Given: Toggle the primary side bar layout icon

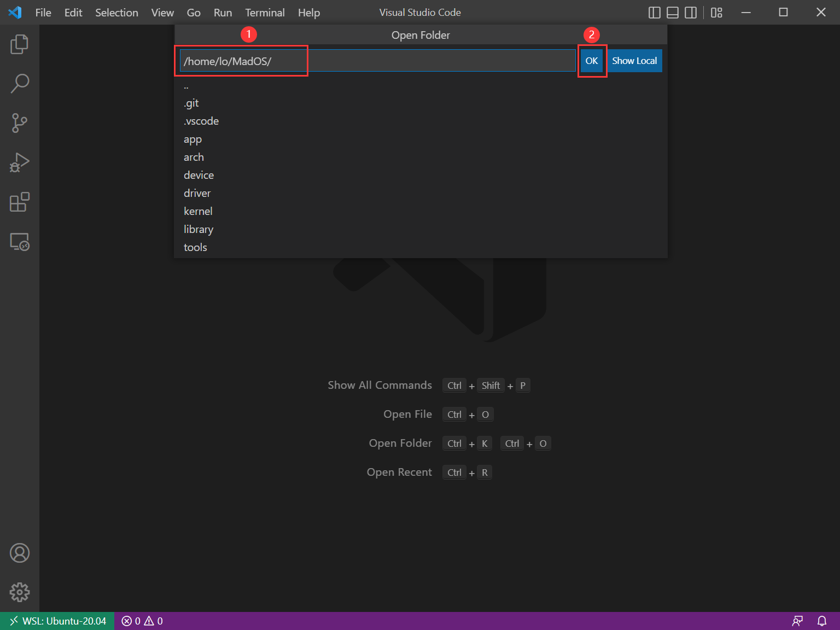Looking at the screenshot, I should tap(655, 13).
